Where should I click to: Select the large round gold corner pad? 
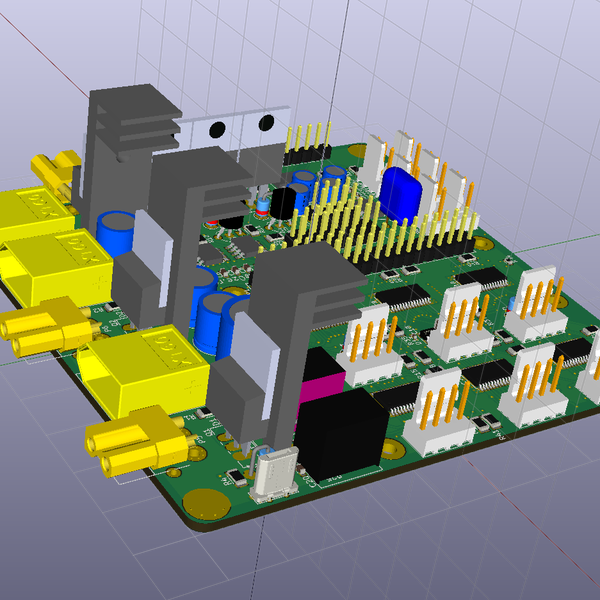(x=207, y=504)
